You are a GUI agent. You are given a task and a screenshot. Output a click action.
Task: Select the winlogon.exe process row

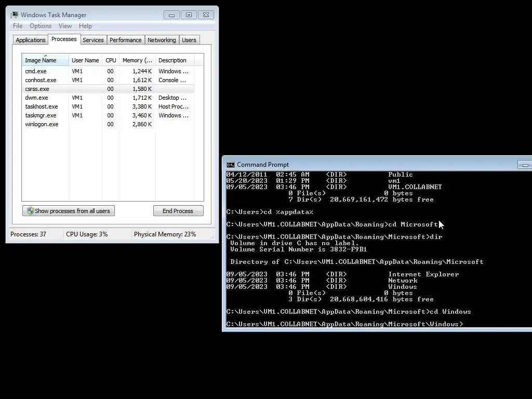[x=108, y=124]
